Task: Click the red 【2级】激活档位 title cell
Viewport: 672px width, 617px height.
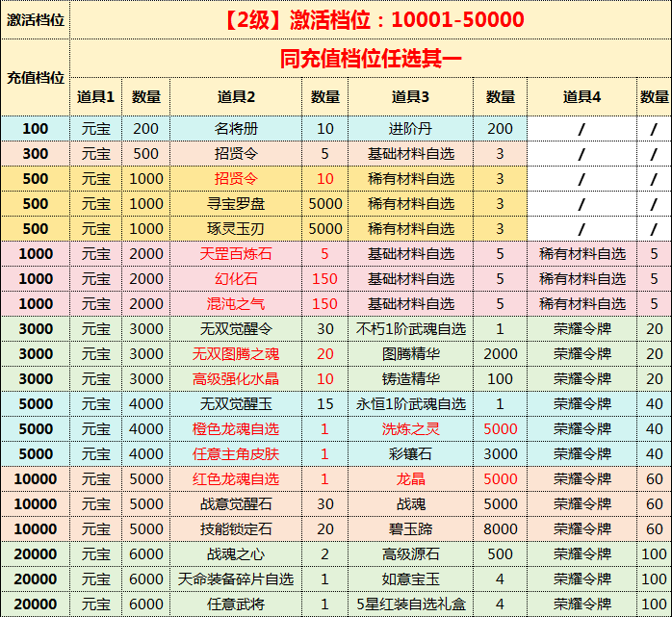Action: click(371, 20)
